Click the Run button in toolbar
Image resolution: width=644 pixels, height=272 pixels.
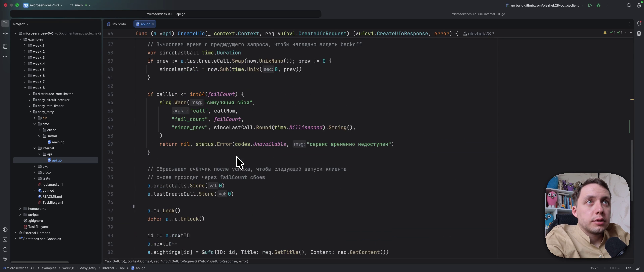coord(590,5)
